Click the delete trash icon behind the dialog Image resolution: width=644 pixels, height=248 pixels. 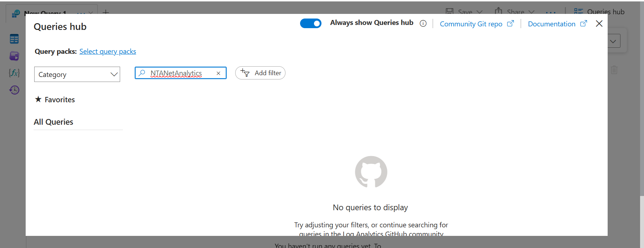point(614,70)
